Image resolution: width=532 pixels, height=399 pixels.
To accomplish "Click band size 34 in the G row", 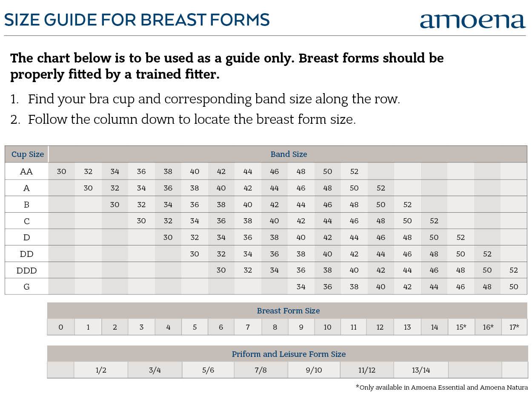I will point(301,287).
